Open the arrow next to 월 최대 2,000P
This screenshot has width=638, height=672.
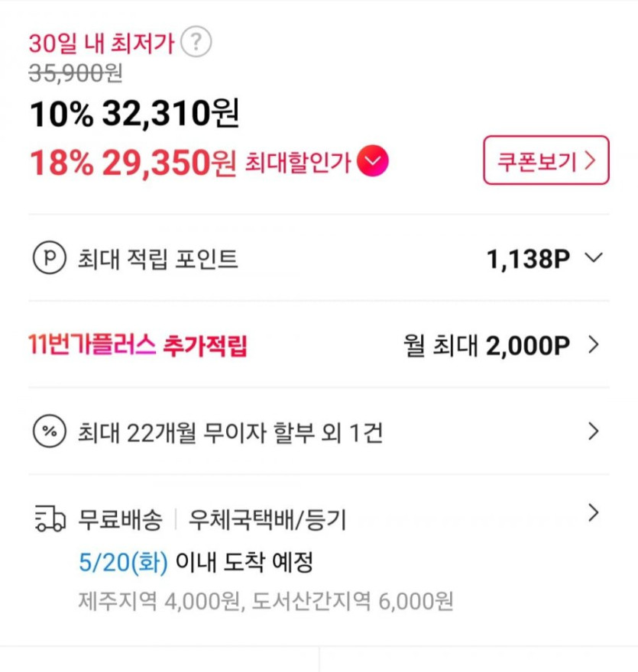pos(594,346)
